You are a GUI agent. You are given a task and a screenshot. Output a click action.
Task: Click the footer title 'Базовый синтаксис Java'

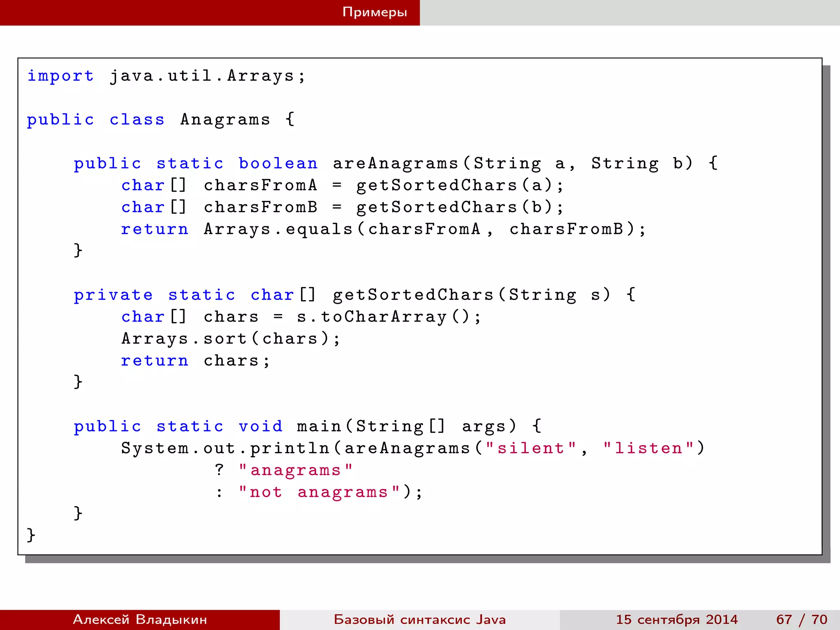click(420, 619)
